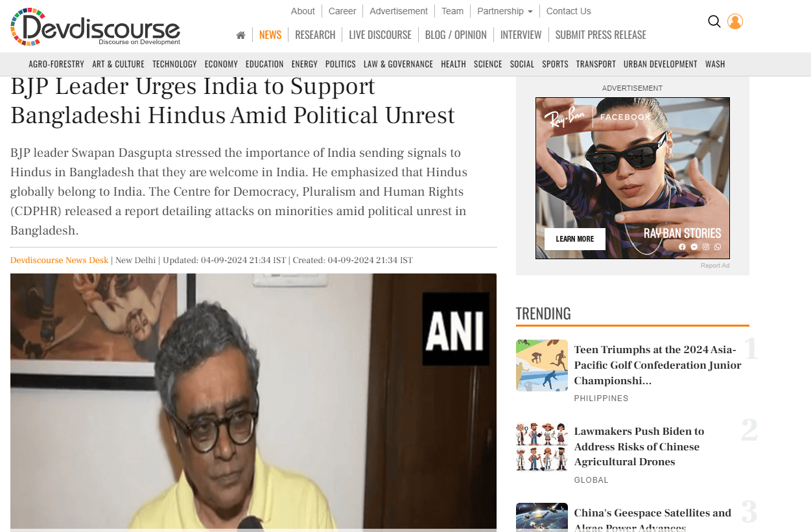
Task: Open the NEWS menu item
Action: tap(270, 35)
